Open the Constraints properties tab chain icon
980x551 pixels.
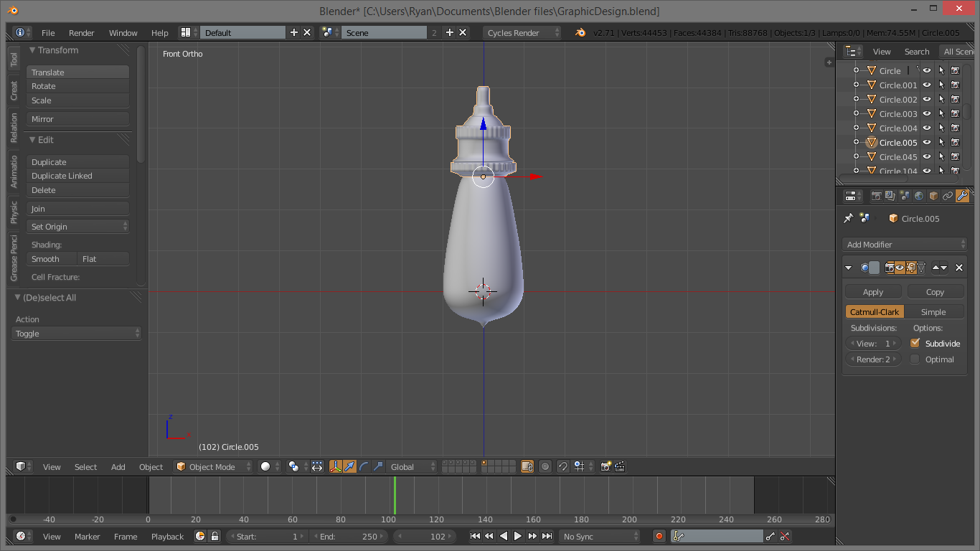pos(948,196)
